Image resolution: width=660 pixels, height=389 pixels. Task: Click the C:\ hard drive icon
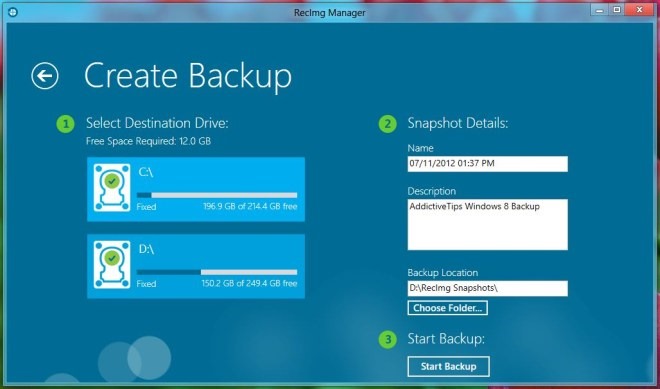[112, 188]
